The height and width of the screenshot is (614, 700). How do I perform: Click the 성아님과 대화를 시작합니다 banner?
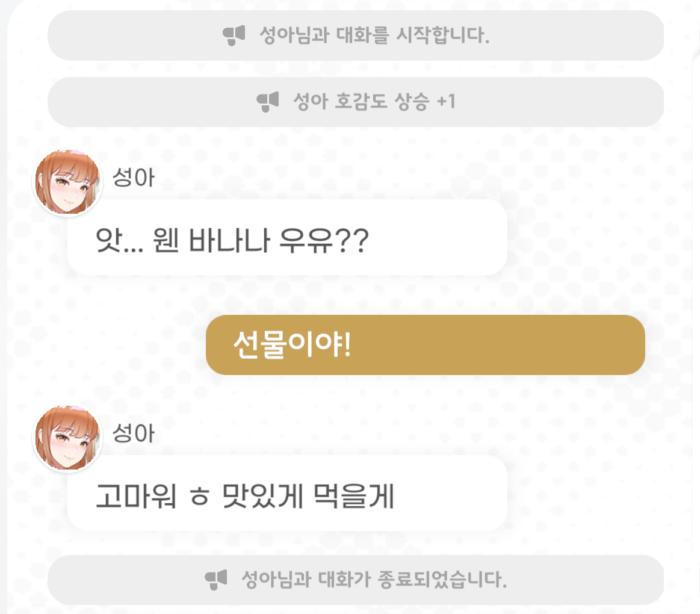click(355, 36)
